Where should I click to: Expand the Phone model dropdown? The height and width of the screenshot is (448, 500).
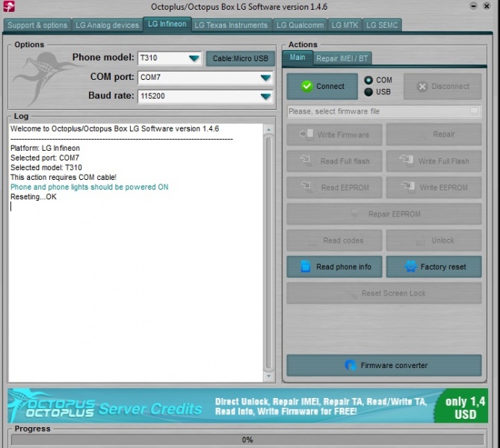click(194, 58)
